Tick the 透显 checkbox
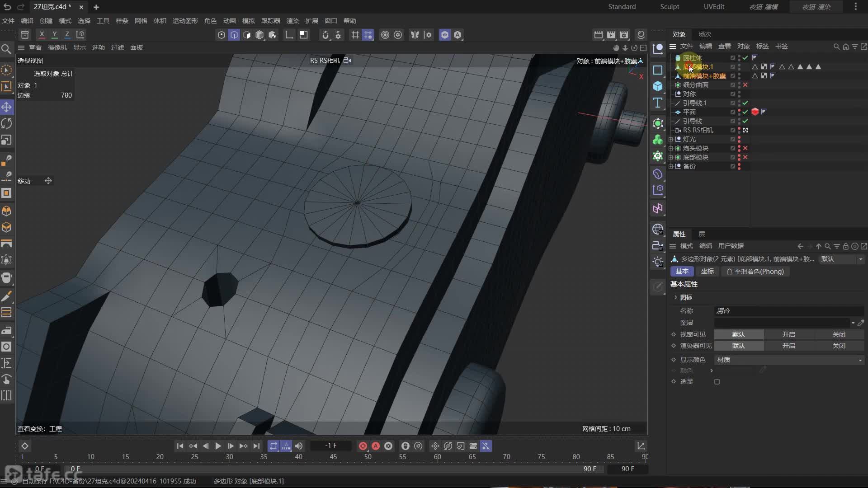Screen dimensions: 868x488 (717, 382)
